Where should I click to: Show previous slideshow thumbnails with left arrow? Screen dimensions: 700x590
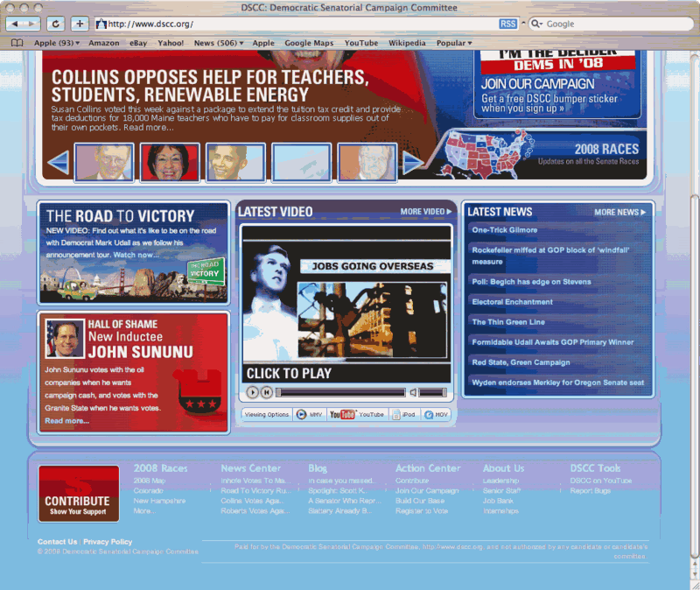(x=58, y=162)
